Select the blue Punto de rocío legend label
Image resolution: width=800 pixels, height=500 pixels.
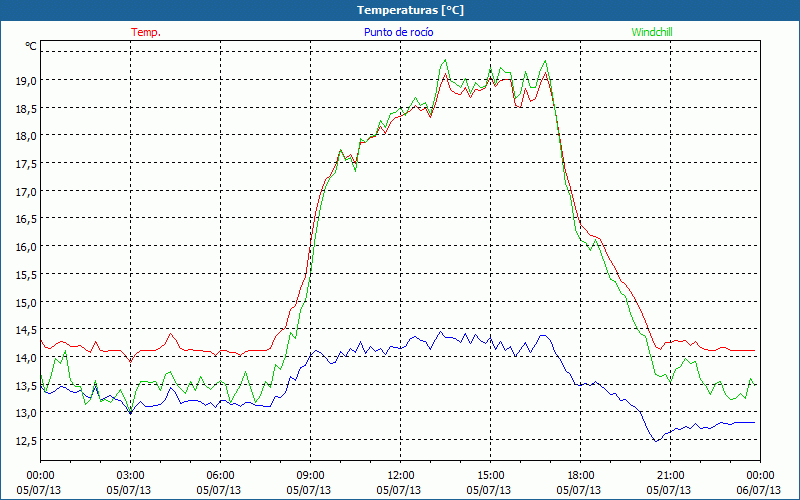pyautogui.click(x=398, y=32)
